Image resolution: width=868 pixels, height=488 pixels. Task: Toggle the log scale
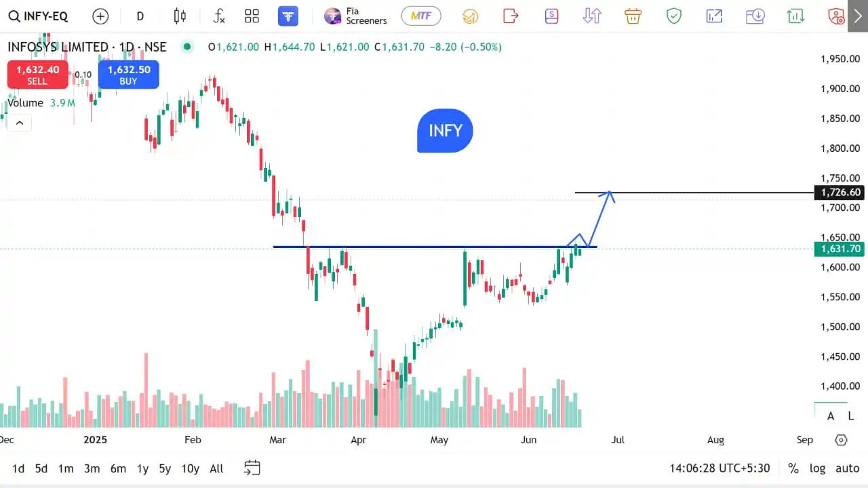tap(818, 468)
